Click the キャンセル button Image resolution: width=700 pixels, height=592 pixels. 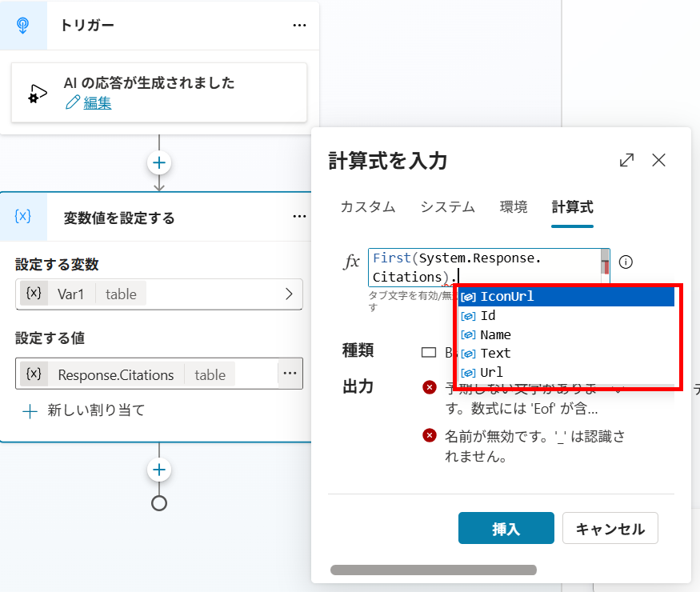[610, 528]
